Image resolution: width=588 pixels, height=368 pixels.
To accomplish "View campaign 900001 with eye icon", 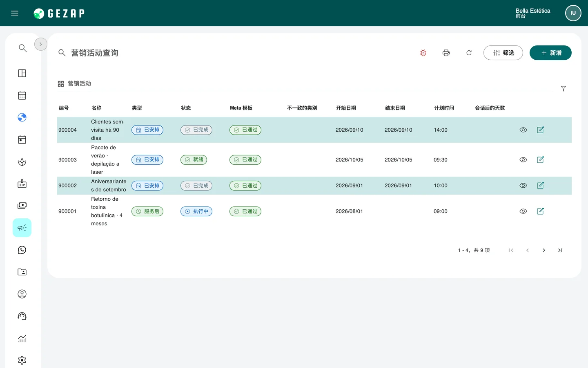I will tap(523, 211).
